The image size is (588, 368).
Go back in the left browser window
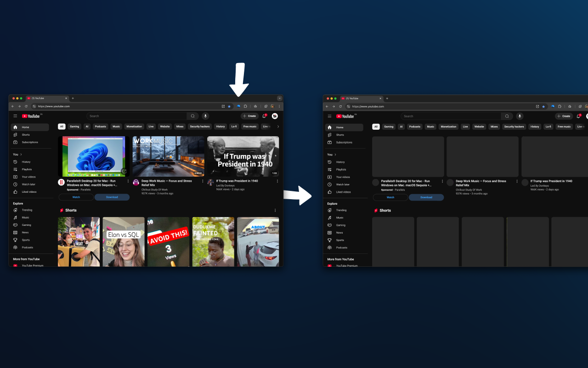click(13, 106)
